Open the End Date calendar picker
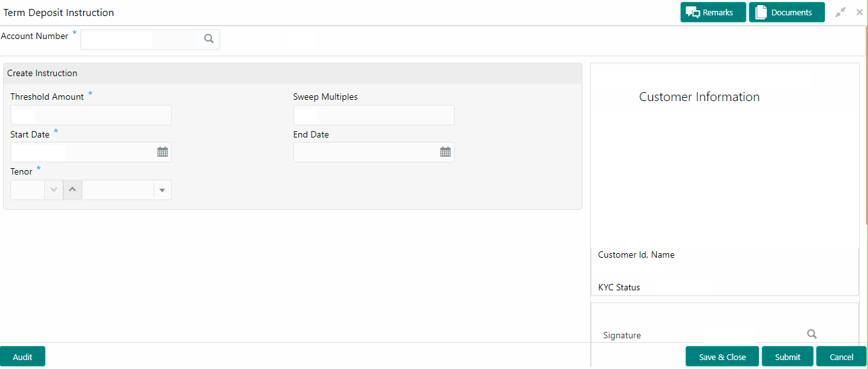Screen dimensions: 868x369 click(446, 152)
